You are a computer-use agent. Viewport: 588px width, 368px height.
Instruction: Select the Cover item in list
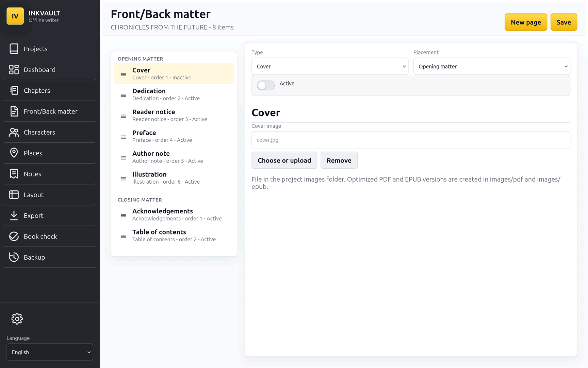pyautogui.click(x=174, y=74)
